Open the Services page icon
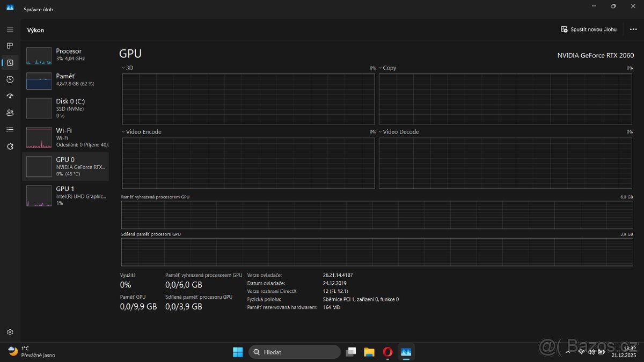 pos(10,146)
